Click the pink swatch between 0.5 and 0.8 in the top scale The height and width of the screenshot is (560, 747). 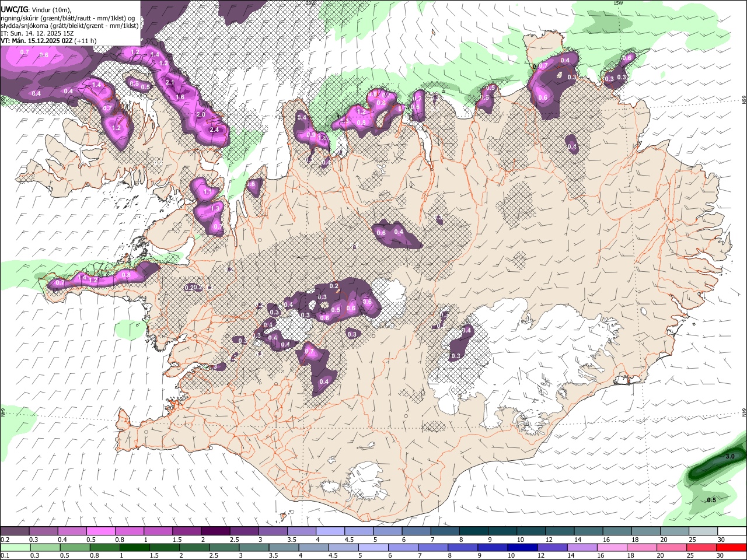(100, 531)
